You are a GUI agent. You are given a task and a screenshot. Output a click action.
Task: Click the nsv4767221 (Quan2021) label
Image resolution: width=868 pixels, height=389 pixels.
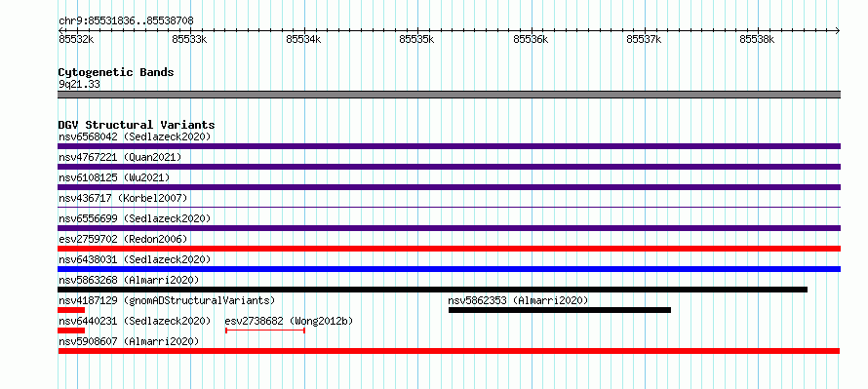pos(120,157)
